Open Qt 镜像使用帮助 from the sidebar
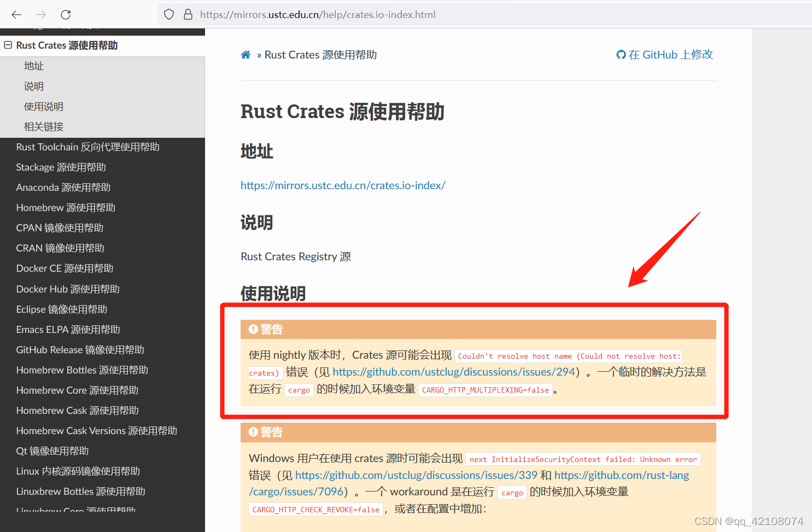 tap(52, 451)
